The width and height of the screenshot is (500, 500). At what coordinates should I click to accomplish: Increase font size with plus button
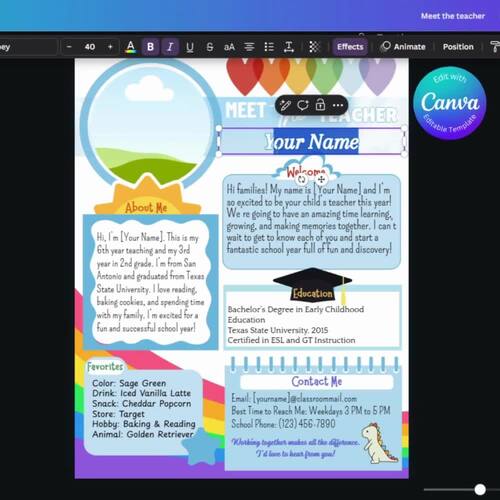point(110,47)
